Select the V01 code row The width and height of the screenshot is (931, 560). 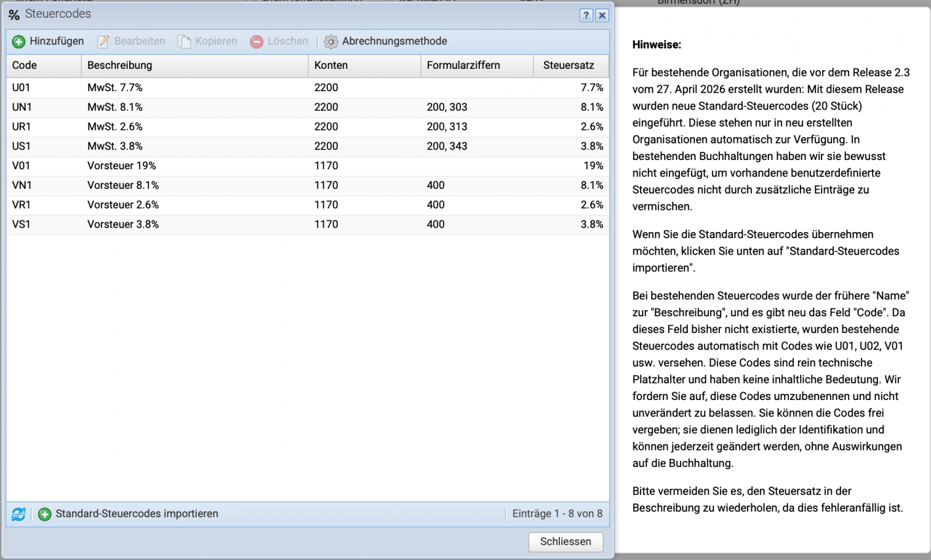pyautogui.click(x=307, y=166)
